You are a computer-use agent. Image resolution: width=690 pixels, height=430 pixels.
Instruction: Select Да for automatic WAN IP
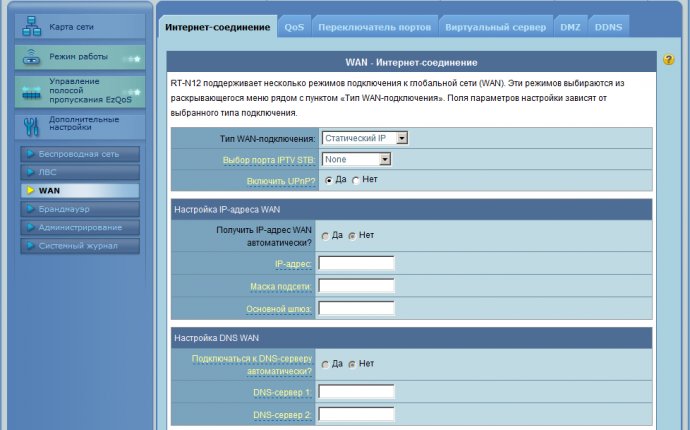[x=325, y=236]
